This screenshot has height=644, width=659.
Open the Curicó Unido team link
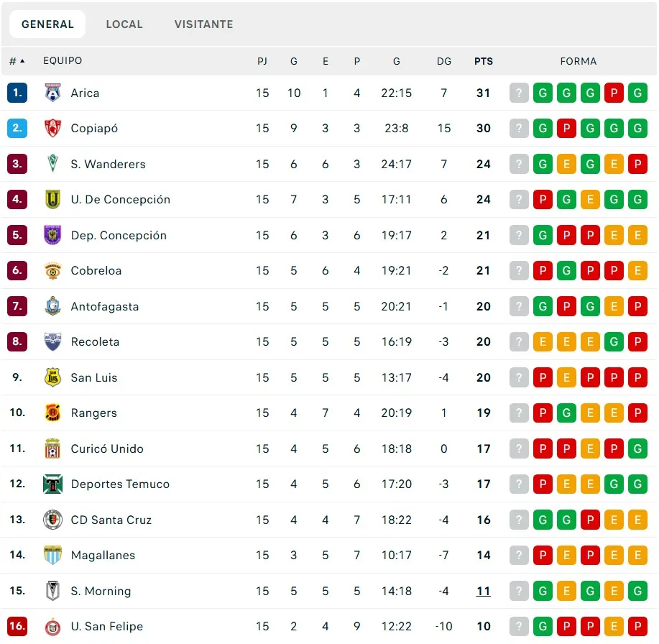pyautogui.click(x=107, y=448)
